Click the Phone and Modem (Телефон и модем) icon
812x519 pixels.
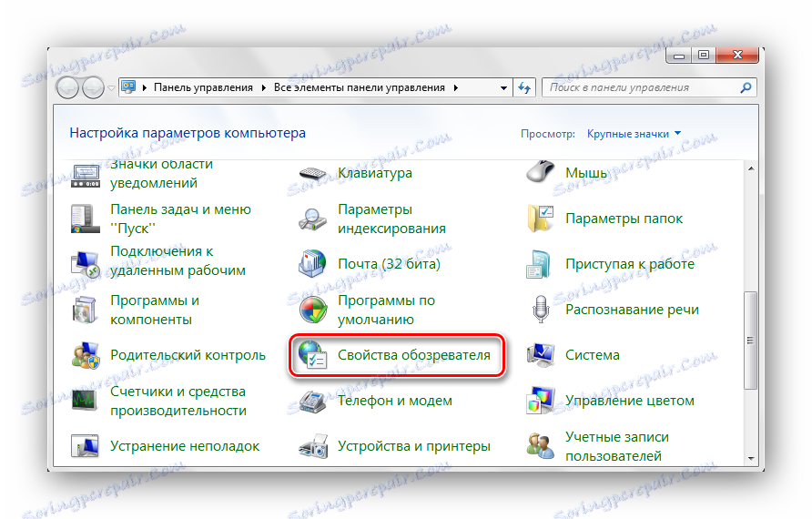[312, 402]
